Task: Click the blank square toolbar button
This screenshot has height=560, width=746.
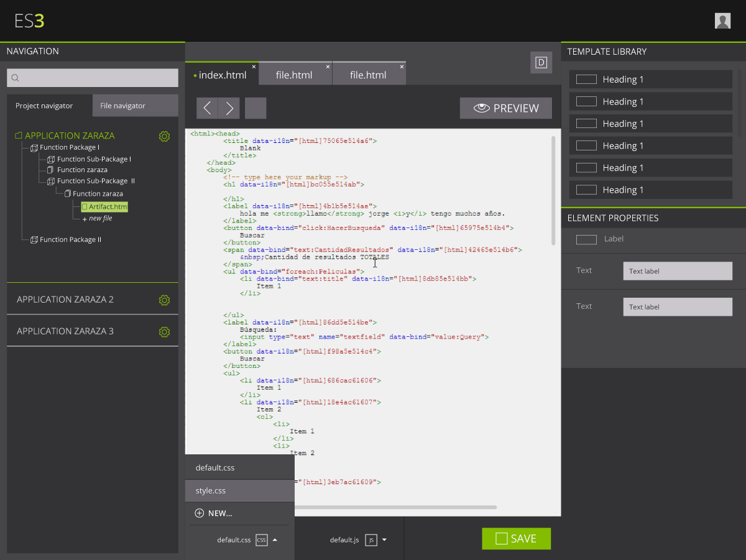Action: tap(256, 108)
